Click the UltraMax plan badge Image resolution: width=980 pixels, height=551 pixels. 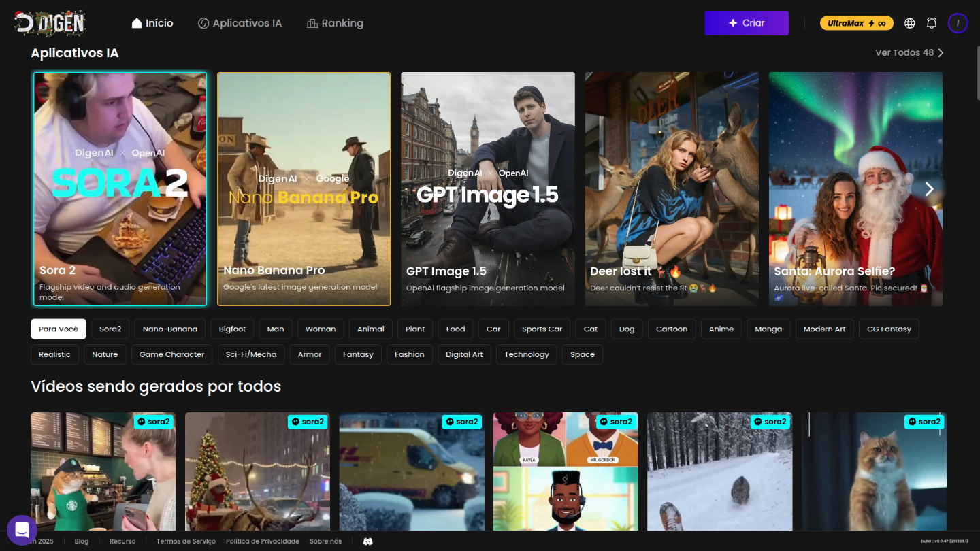click(856, 23)
